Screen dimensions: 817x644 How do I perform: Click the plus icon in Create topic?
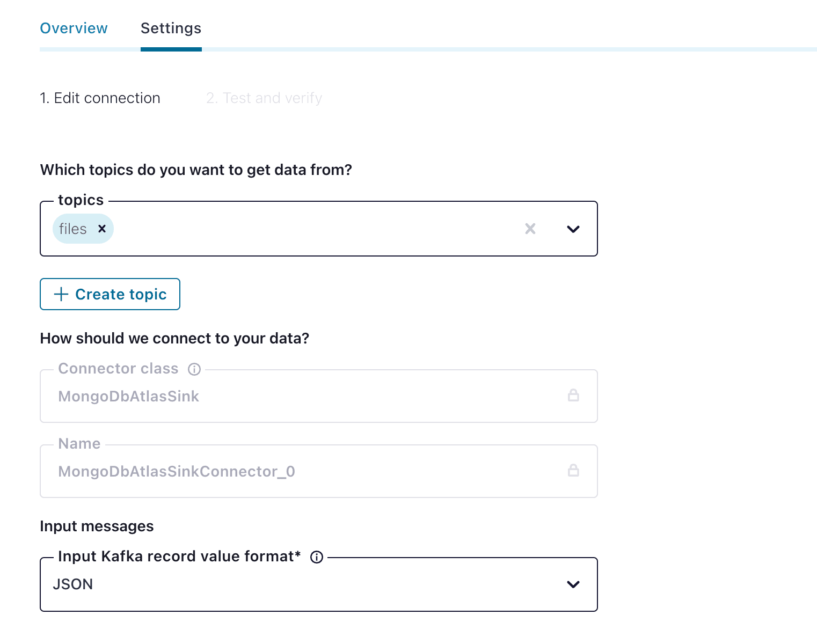[61, 294]
